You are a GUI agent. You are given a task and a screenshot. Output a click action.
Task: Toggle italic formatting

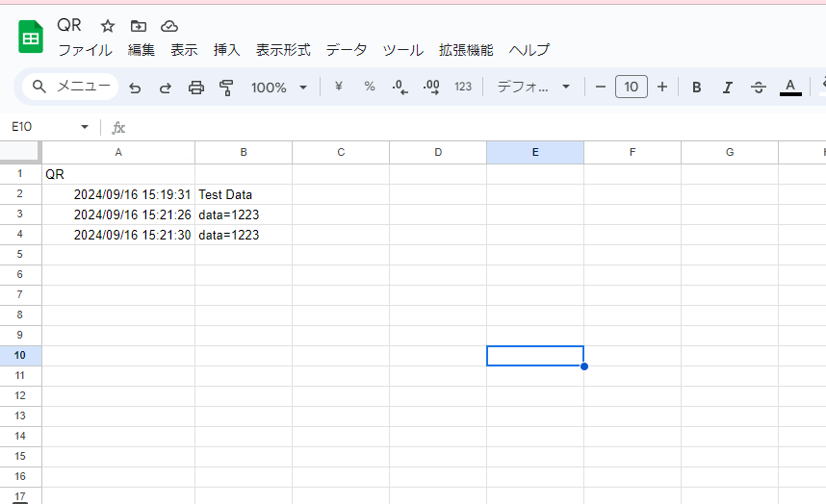pyautogui.click(x=728, y=88)
